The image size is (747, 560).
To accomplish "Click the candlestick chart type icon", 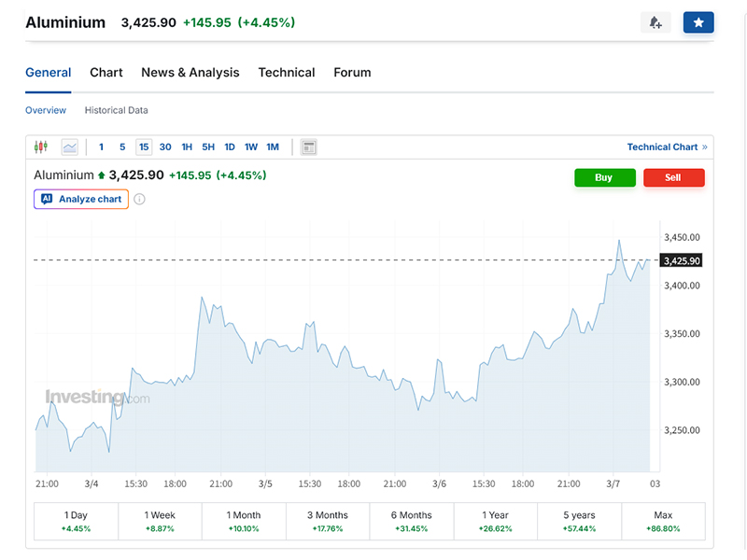I will pyautogui.click(x=40, y=147).
